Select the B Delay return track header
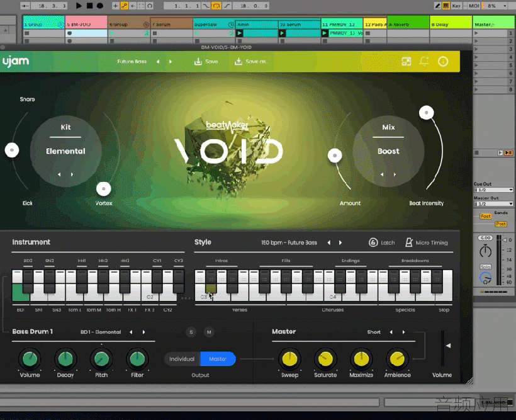 click(x=451, y=24)
